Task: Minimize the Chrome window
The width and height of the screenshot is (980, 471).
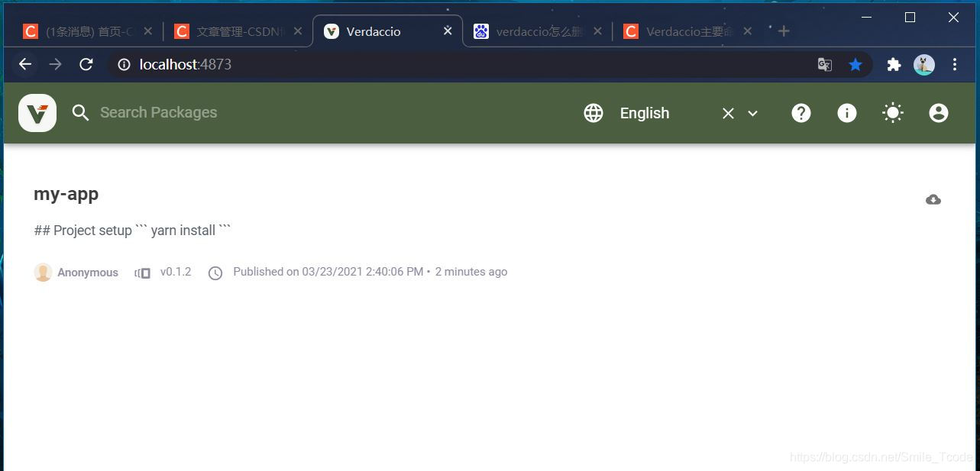Action: [x=866, y=17]
